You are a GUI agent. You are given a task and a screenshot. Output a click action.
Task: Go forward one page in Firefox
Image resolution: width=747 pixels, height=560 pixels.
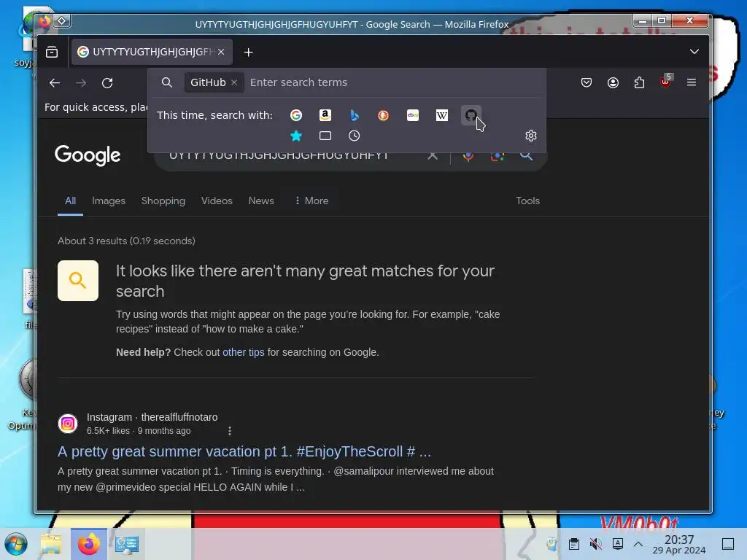(x=81, y=83)
